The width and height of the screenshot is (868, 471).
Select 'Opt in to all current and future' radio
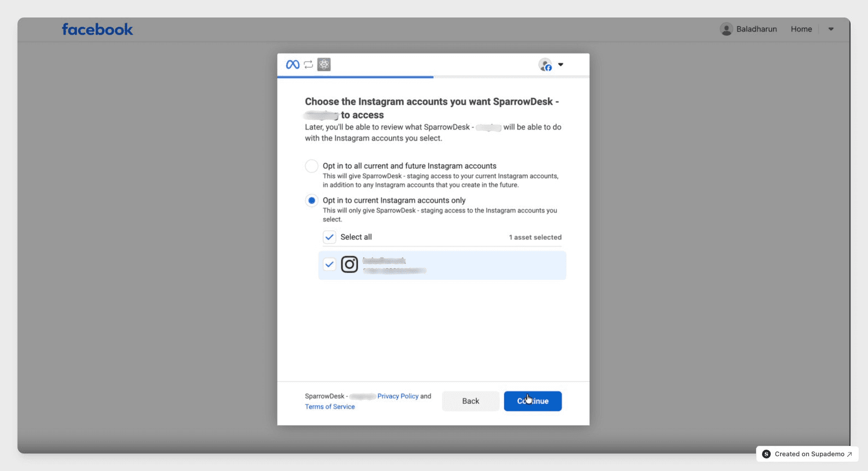311,166
